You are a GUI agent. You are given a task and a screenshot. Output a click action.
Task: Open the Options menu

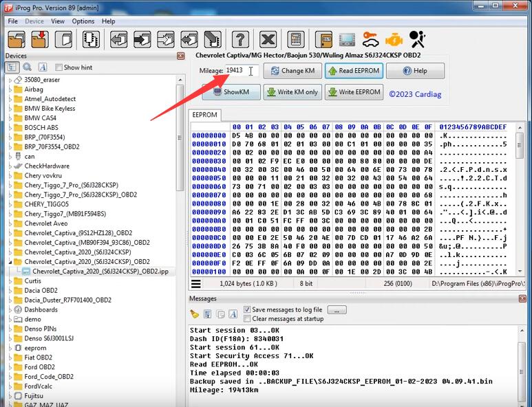point(83,21)
